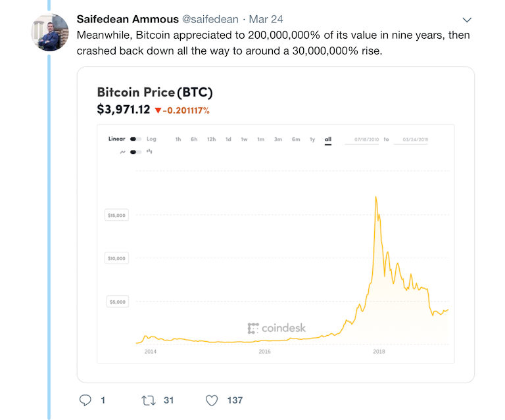Select the candlestick chart type icon
505x420 pixels.
click(149, 151)
